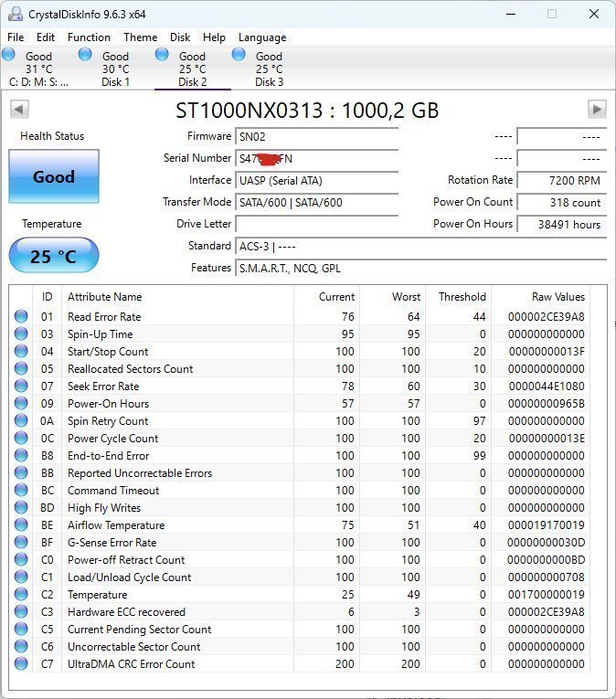The width and height of the screenshot is (616, 699).
Task: Click the Features field S.M.A.R.T., NCQ, GPL
Action: (421, 268)
